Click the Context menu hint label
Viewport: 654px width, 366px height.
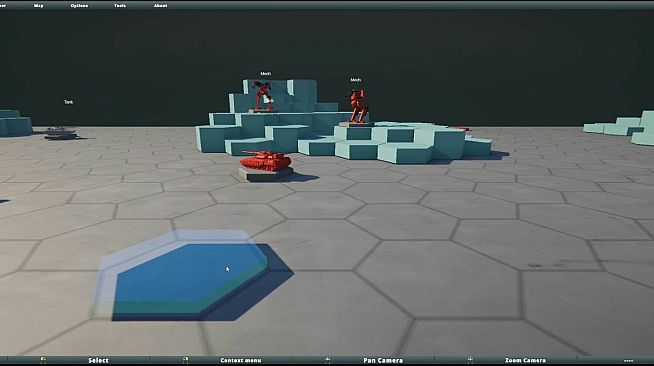tap(241, 360)
